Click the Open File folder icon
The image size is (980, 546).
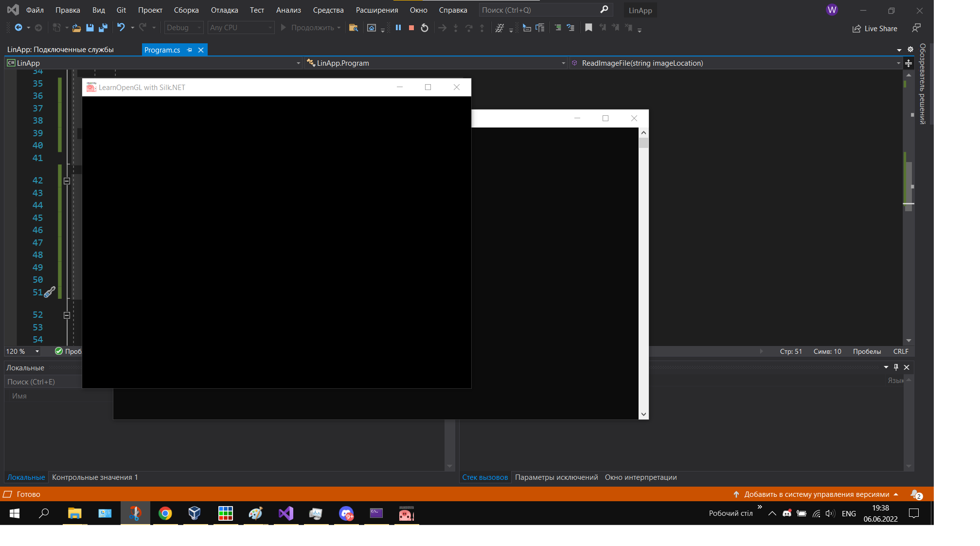(76, 28)
